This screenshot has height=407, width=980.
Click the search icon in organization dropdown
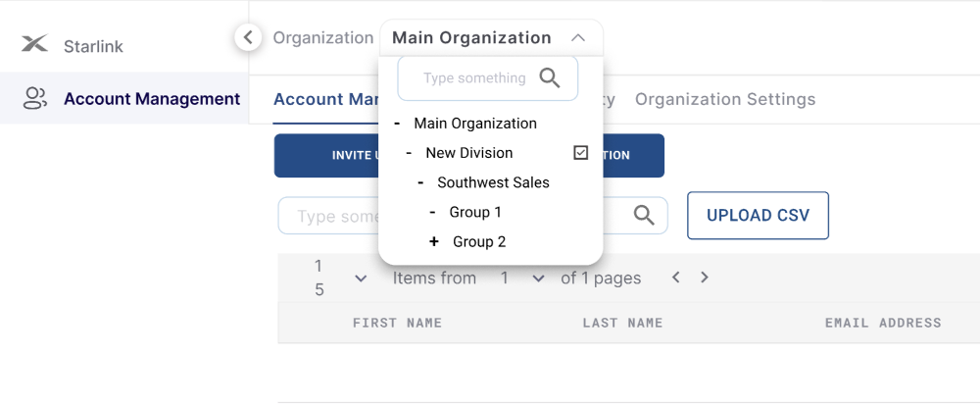[550, 78]
